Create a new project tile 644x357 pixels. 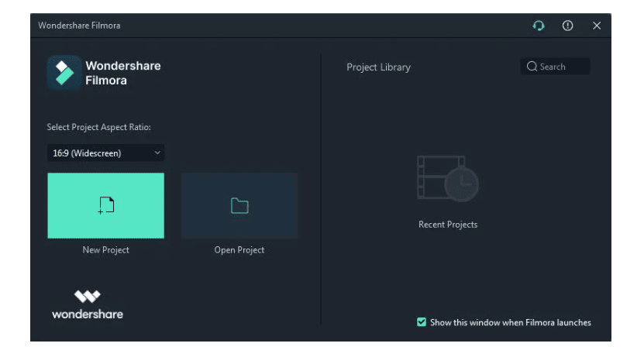click(105, 205)
